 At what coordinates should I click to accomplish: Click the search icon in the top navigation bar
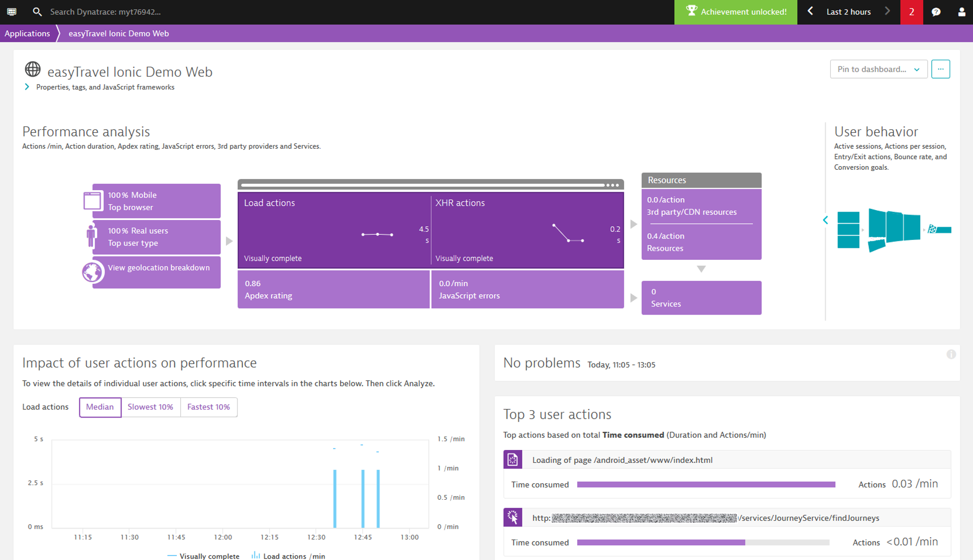pos(38,12)
